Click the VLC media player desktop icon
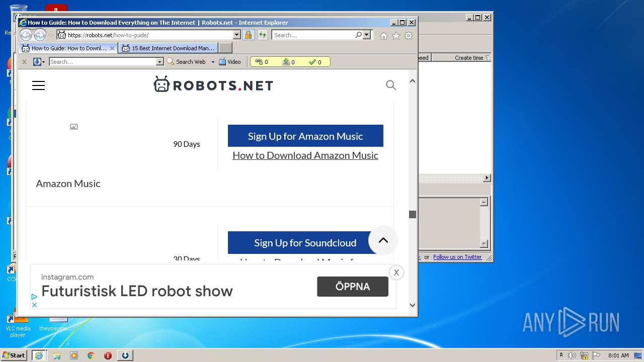644x362 pixels. coord(18,326)
